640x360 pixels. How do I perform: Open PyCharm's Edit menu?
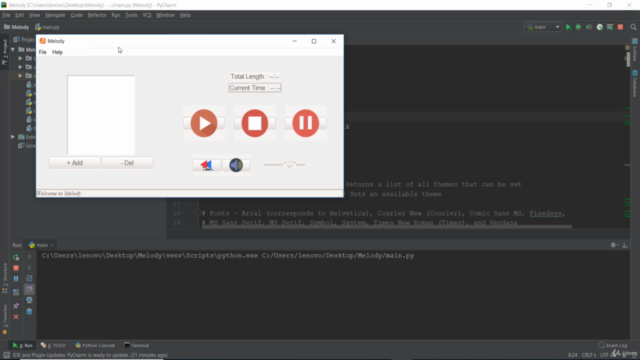pyautogui.click(x=20, y=15)
